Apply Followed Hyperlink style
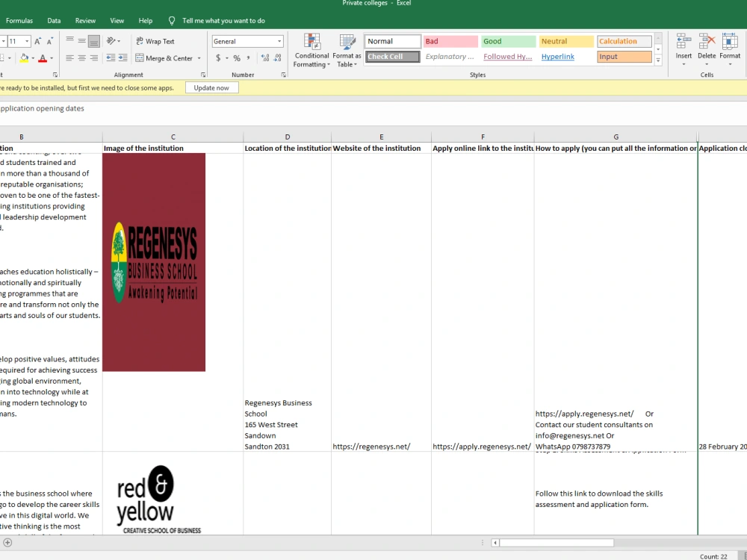The image size is (747, 560). [x=508, y=57]
